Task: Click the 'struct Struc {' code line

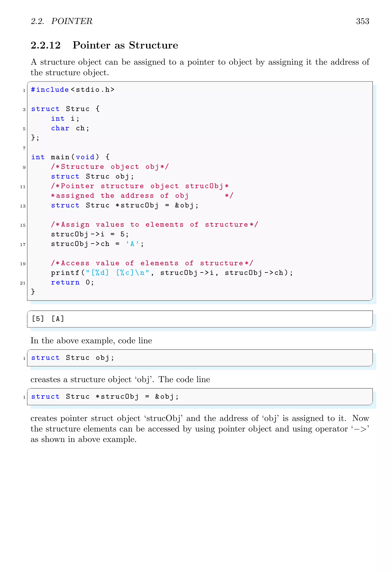Action: (65, 109)
